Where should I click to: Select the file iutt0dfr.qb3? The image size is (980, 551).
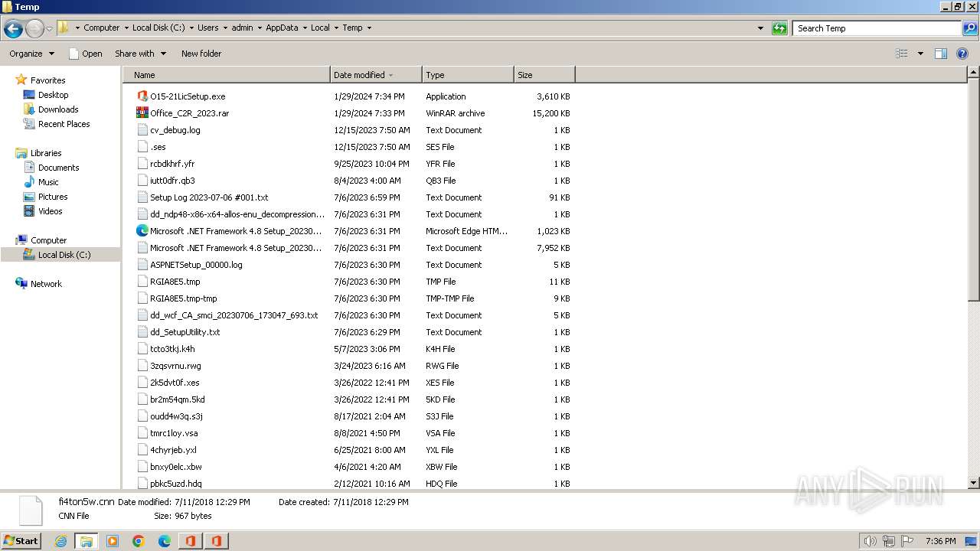(172, 181)
